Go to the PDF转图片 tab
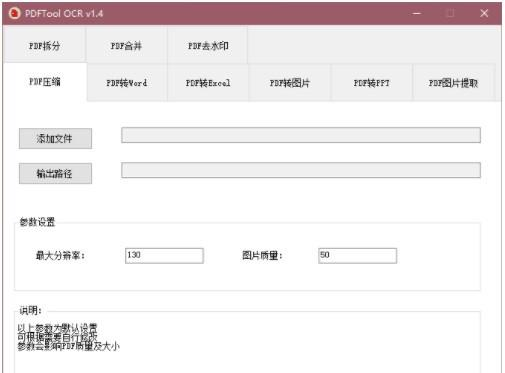 tap(290, 83)
